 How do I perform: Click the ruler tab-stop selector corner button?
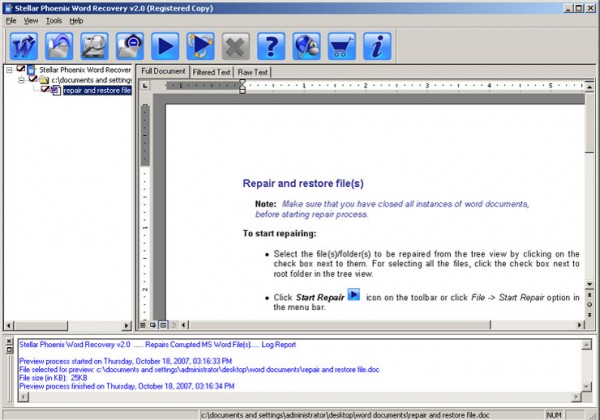pyautogui.click(x=145, y=86)
